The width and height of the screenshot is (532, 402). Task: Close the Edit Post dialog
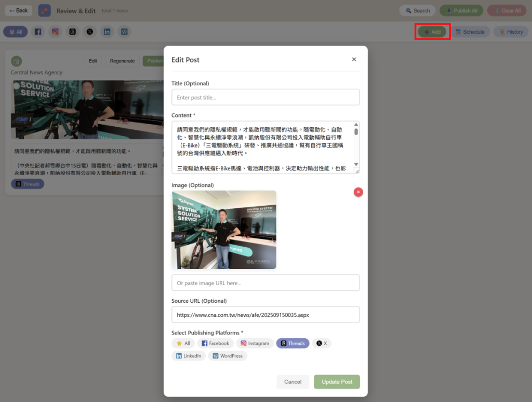coord(354,60)
